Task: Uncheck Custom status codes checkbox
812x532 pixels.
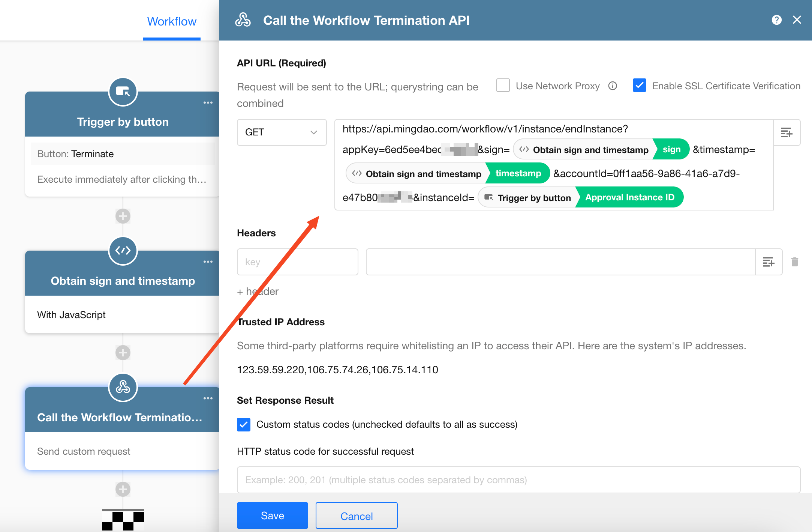Action: pyautogui.click(x=244, y=424)
